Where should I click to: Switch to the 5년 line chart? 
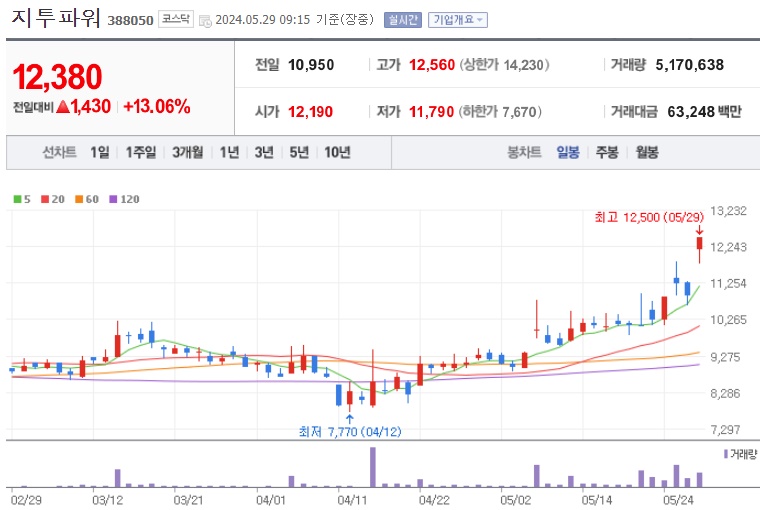pyautogui.click(x=299, y=152)
